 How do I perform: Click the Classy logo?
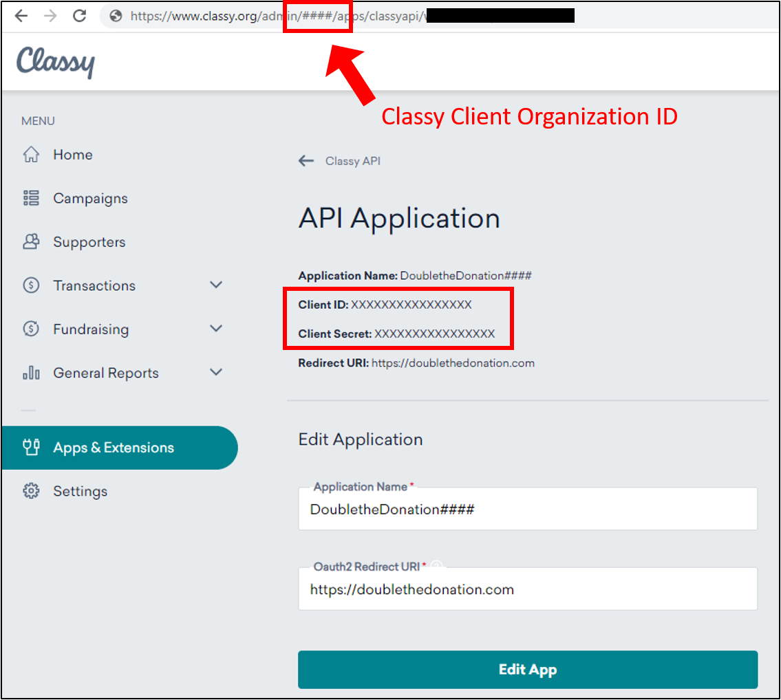(x=56, y=63)
